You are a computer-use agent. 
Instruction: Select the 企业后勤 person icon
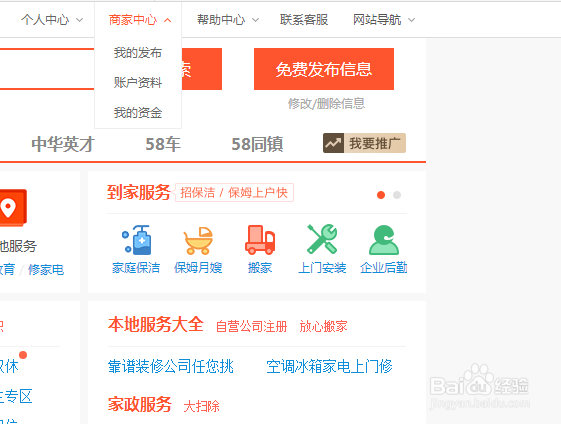coord(384,240)
